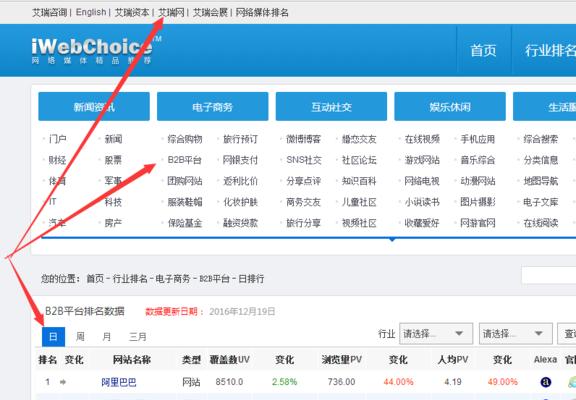The image size is (576, 400).
Task: Open the second 请选择 dropdown
Action: pos(515,334)
